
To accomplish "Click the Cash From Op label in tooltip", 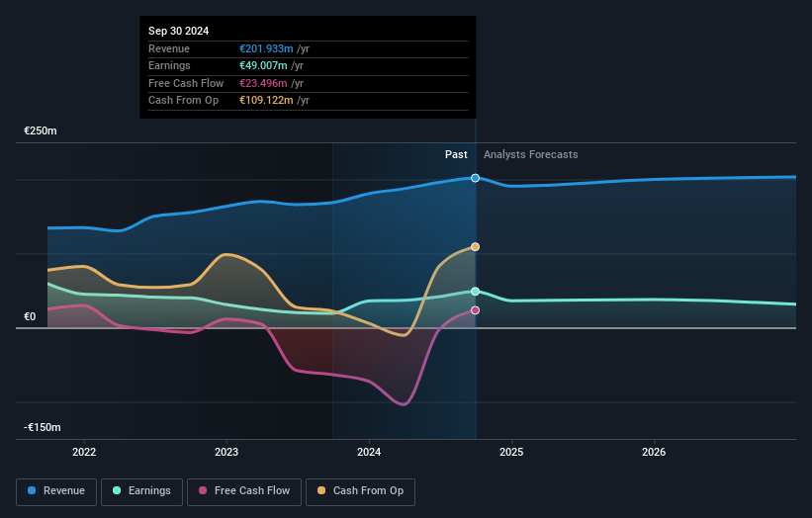I will (183, 101).
